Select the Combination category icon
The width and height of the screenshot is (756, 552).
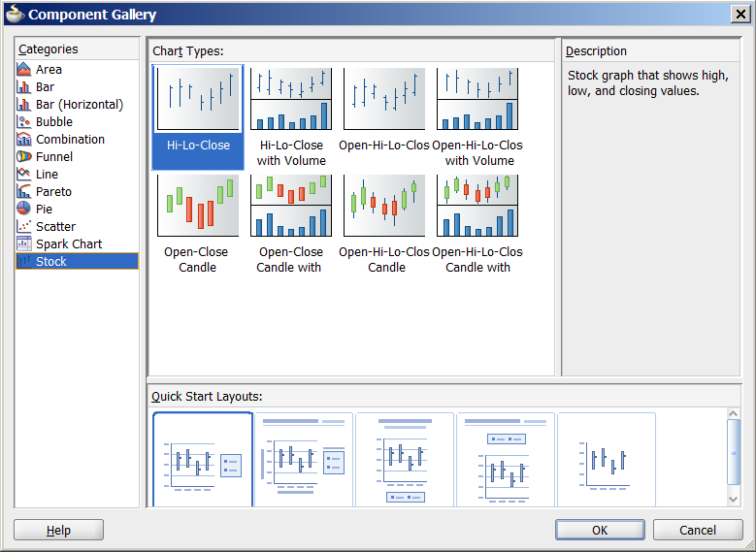click(23, 140)
